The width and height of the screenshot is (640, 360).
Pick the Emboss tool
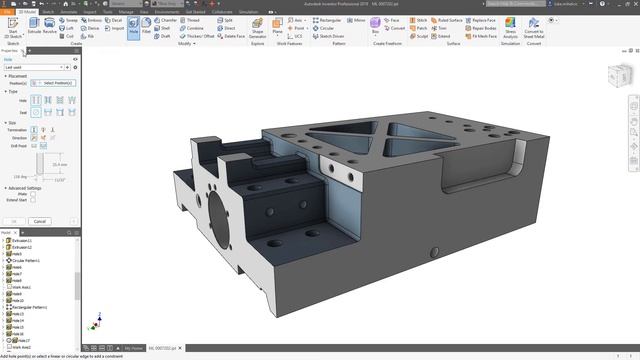point(91,20)
